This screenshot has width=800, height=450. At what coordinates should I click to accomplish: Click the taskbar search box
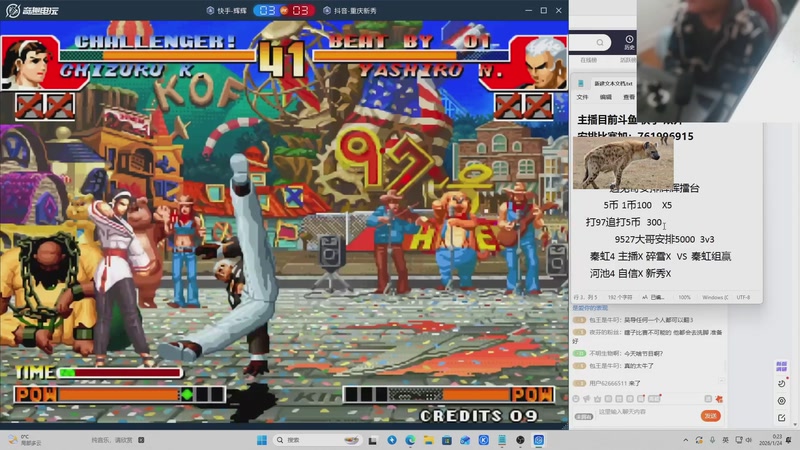click(x=316, y=440)
